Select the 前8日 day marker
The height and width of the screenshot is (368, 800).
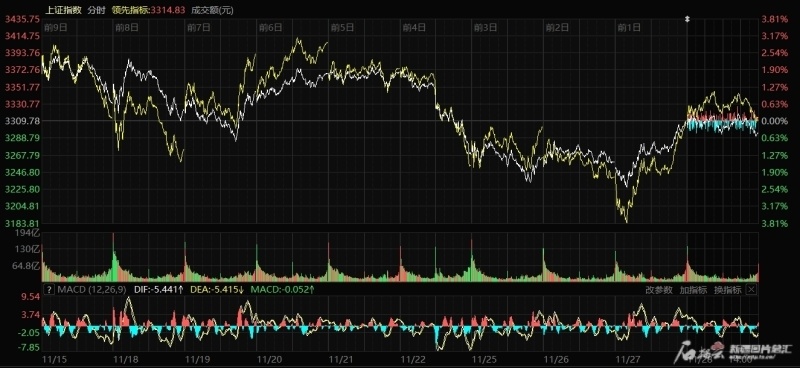128,28
